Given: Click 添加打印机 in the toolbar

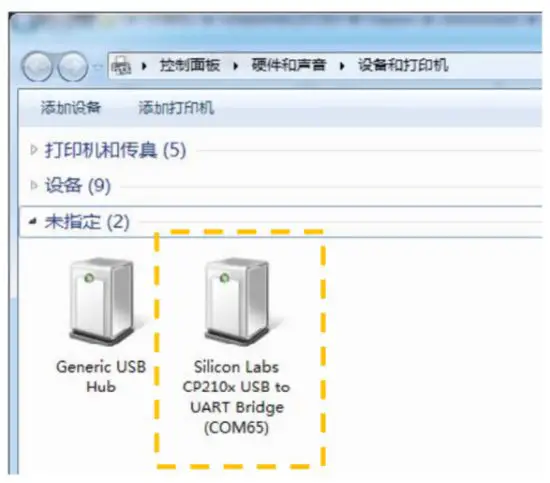Looking at the screenshot, I should (176, 107).
